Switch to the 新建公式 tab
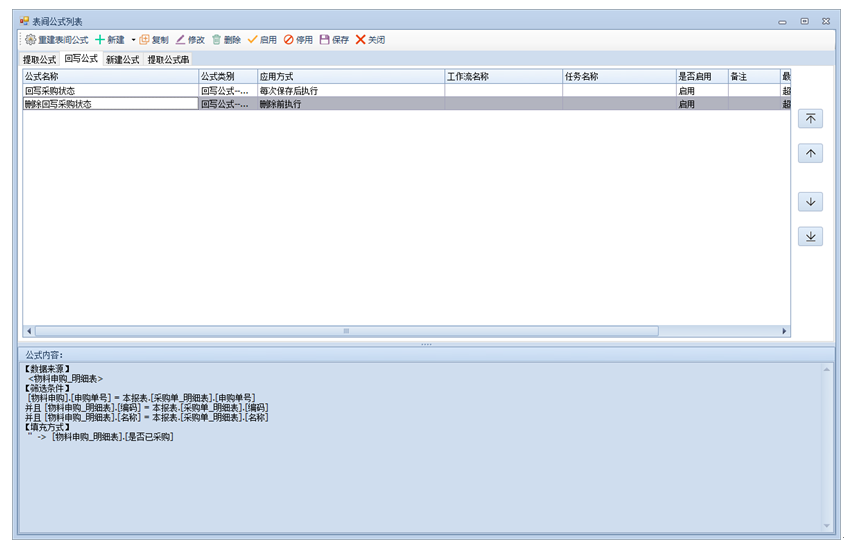The image size is (844, 548). pyautogui.click(x=122, y=60)
